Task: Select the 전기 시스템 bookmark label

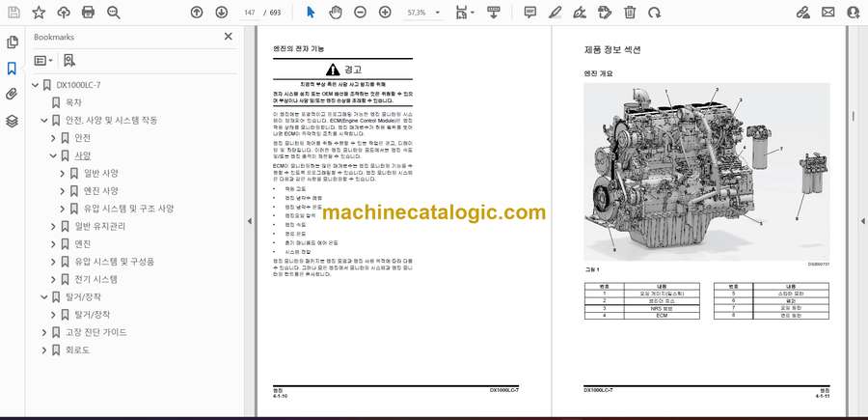Action: tap(95, 279)
